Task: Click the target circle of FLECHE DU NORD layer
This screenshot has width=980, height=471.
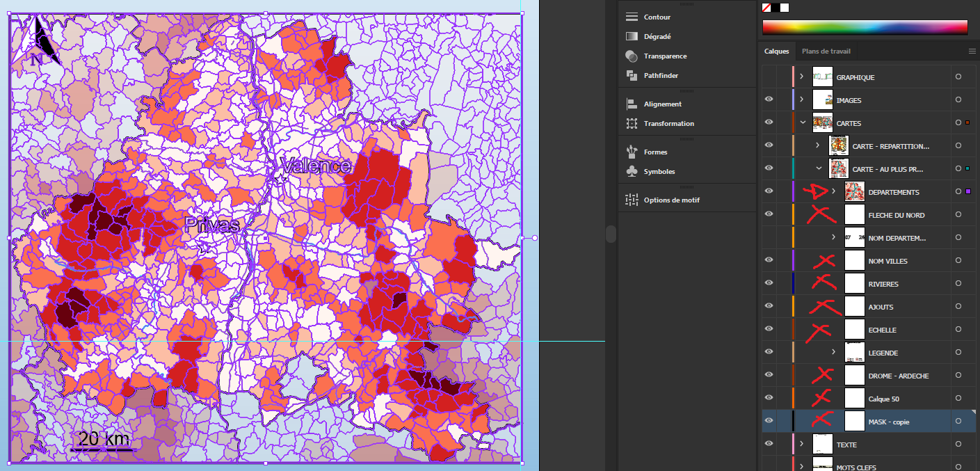Action: point(958,215)
